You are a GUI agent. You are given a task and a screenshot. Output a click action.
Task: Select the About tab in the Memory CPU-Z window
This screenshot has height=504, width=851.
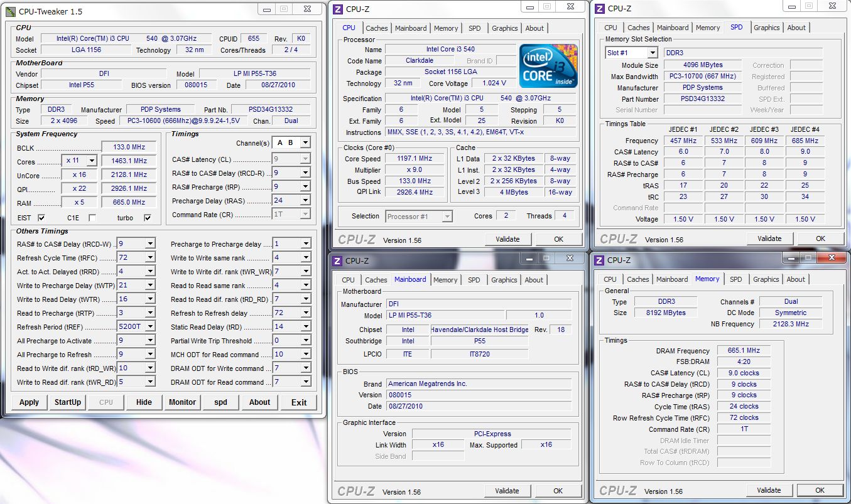796,279
